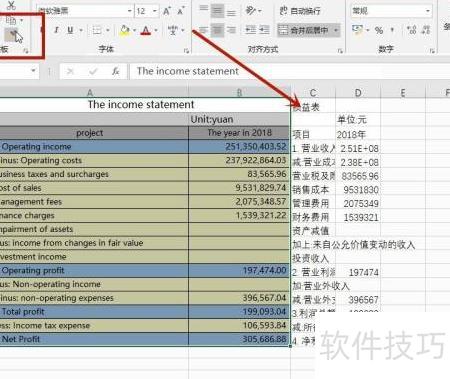Click the Decrease Font Size icon
The image size is (450, 379).
coord(180,11)
